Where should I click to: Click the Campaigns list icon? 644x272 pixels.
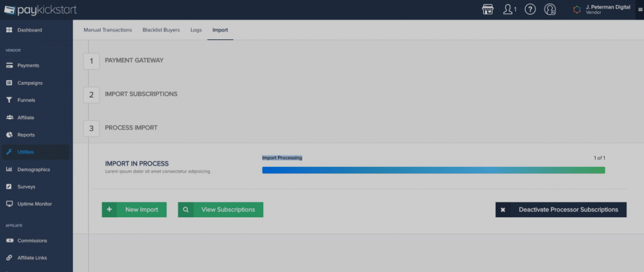pos(9,83)
